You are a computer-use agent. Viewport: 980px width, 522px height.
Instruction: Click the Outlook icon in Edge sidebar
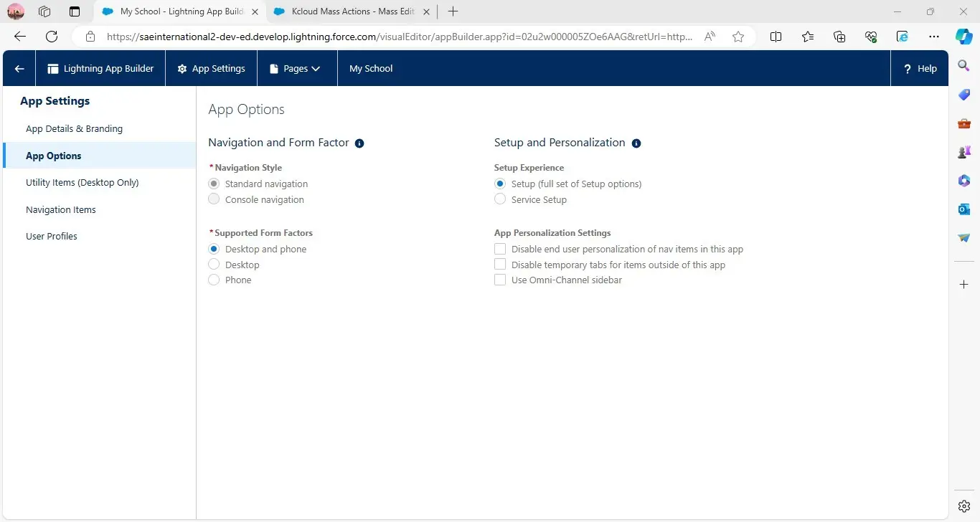(x=963, y=209)
